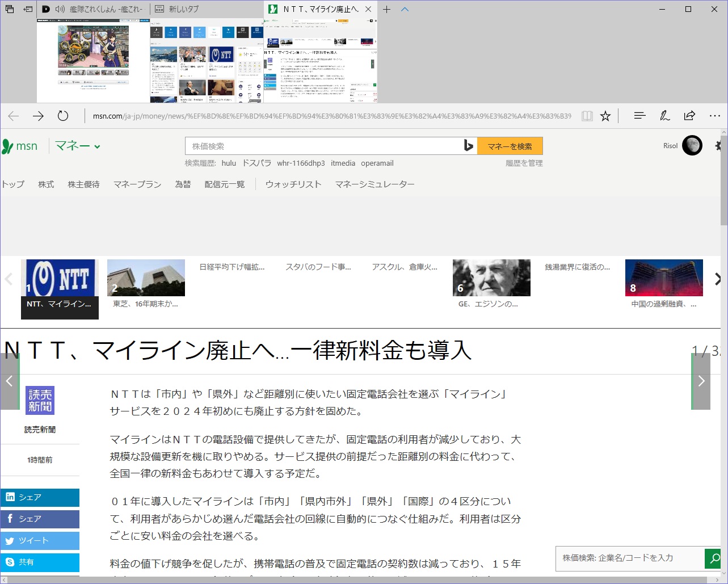Open the reading view icon
The image size is (728, 584).
coord(587,116)
